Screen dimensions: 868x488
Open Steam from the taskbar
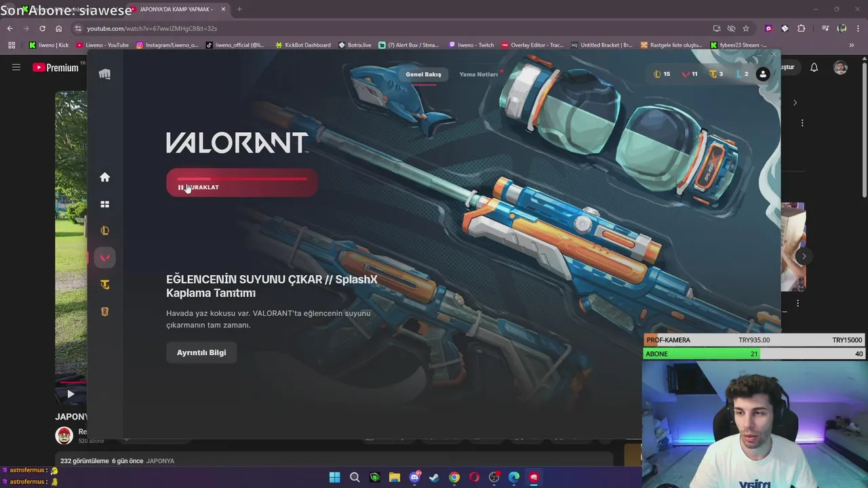click(x=434, y=477)
